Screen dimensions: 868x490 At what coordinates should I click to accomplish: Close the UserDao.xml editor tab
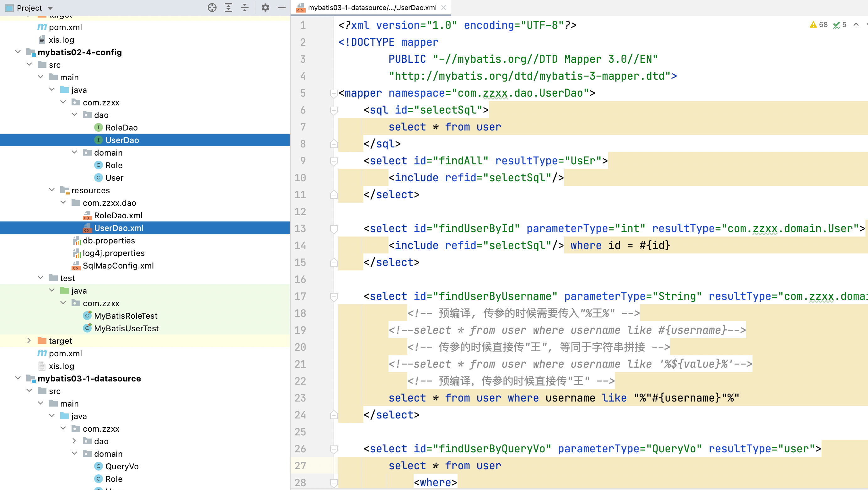[x=444, y=8]
